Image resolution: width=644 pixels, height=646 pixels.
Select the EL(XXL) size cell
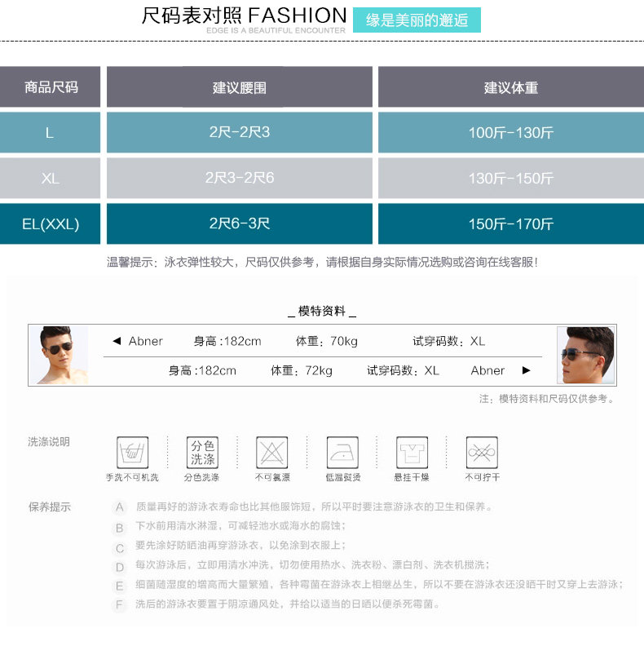51,223
